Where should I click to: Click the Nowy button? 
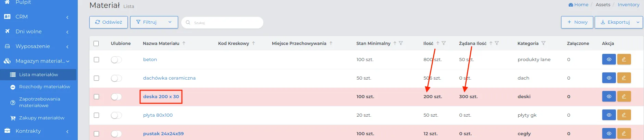577,22
